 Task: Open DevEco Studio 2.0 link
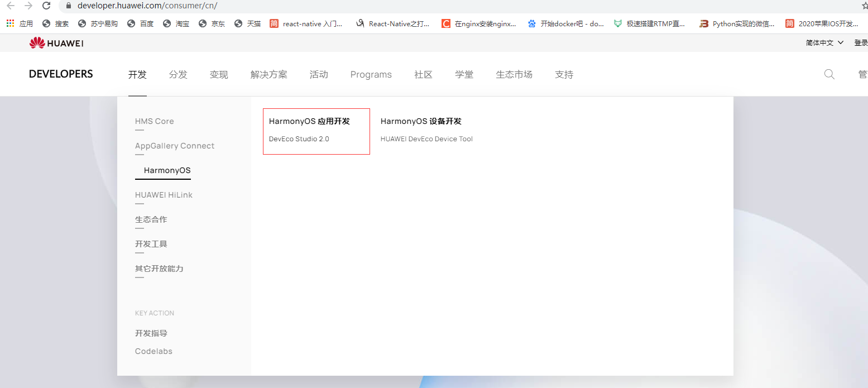[299, 139]
